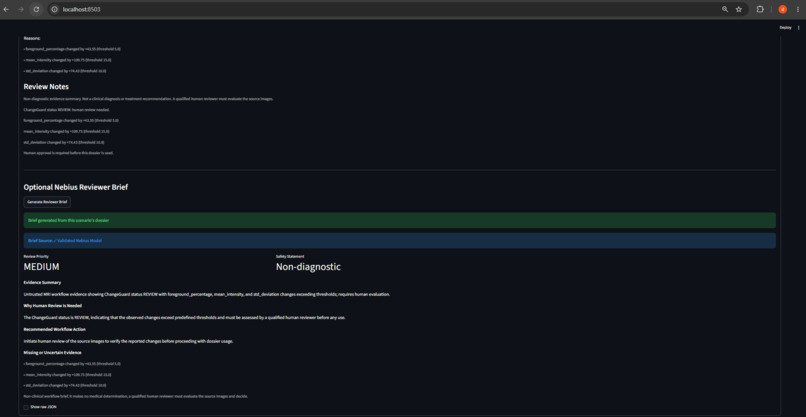Click std_deviation line under Missing or Uncertain Evidence

pyautogui.click(x=65, y=385)
